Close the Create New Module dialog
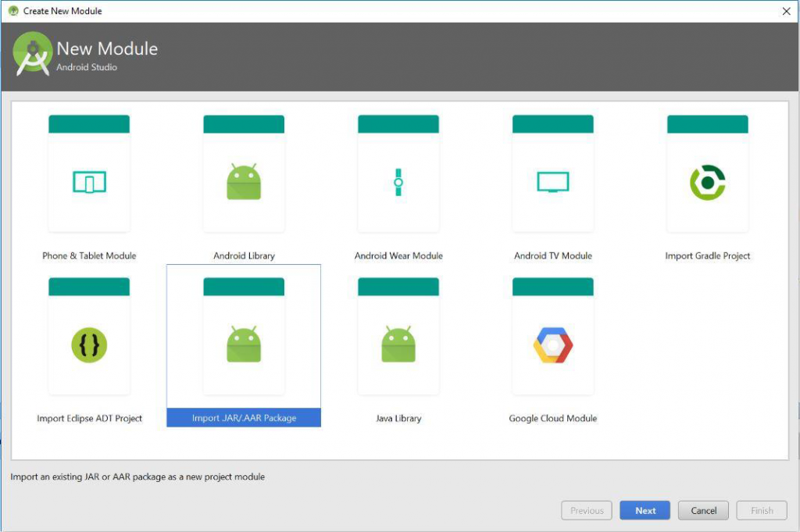This screenshot has width=800, height=532. [x=786, y=11]
